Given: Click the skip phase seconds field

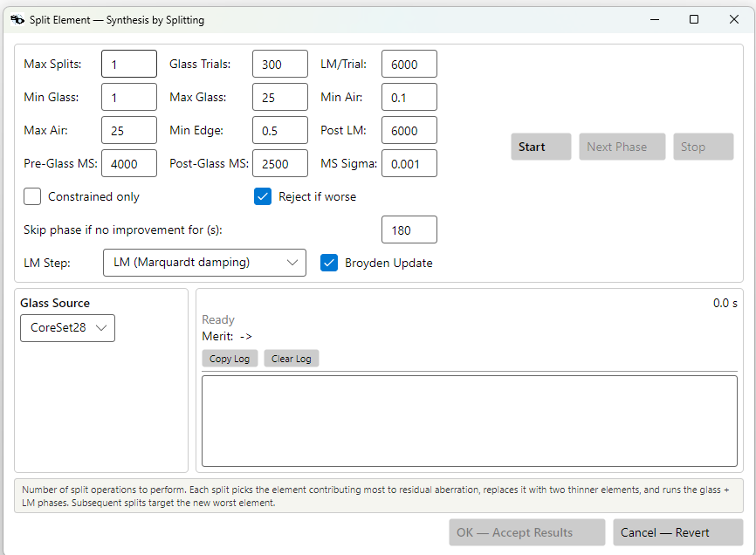Looking at the screenshot, I should [409, 230].
